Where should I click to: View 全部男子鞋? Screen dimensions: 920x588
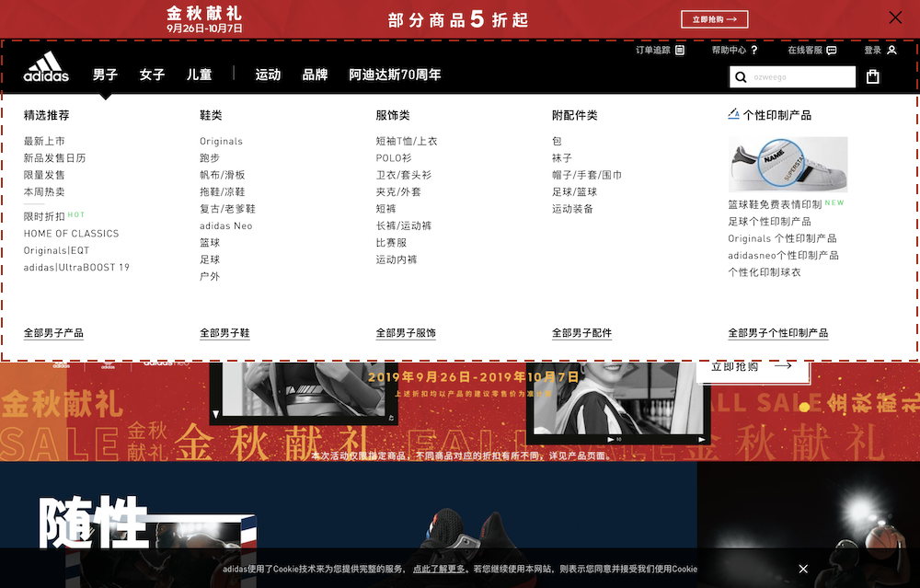coord(224,333)
